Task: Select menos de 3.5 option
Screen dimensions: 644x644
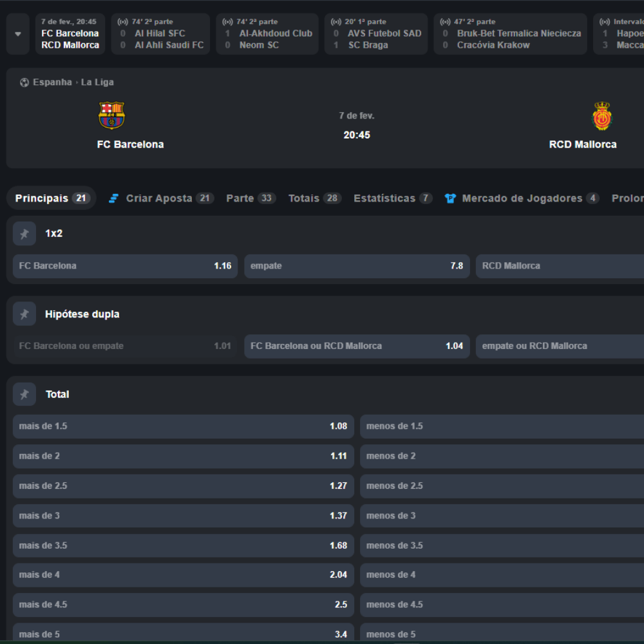Action: coord(502,546)
